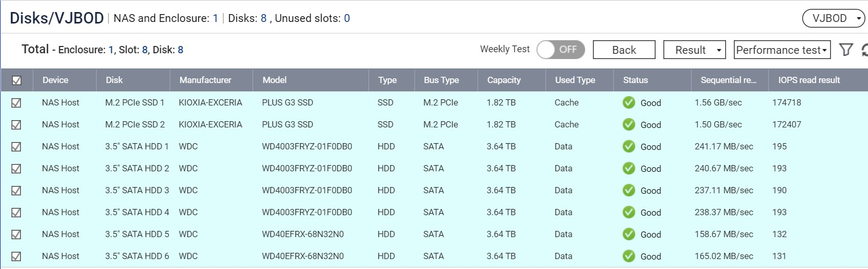Open the VJBOD dropdown

click(x=834, y=18)
